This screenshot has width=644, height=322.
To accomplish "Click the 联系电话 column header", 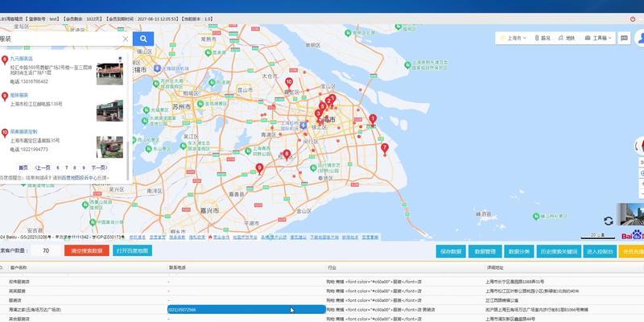I will 177,267.
